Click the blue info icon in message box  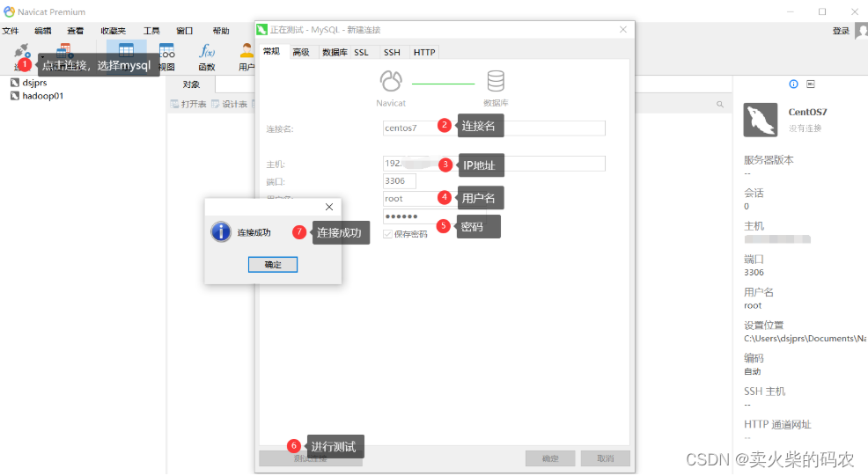click(221, 231)
